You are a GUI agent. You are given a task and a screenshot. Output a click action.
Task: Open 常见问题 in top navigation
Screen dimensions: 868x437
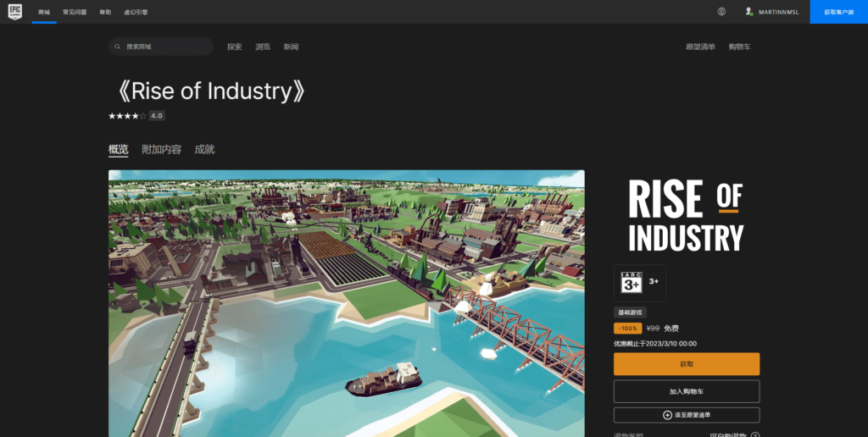[75, 12]
